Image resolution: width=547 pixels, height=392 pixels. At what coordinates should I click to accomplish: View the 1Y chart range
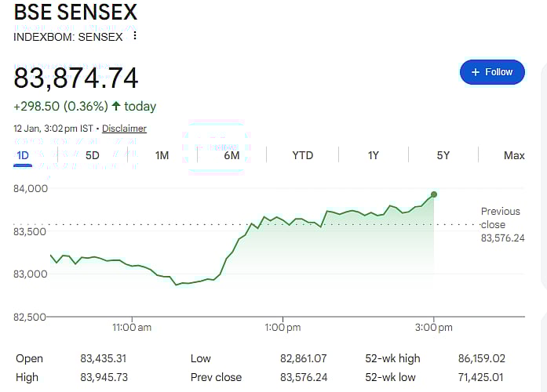(x=374, y=155)
